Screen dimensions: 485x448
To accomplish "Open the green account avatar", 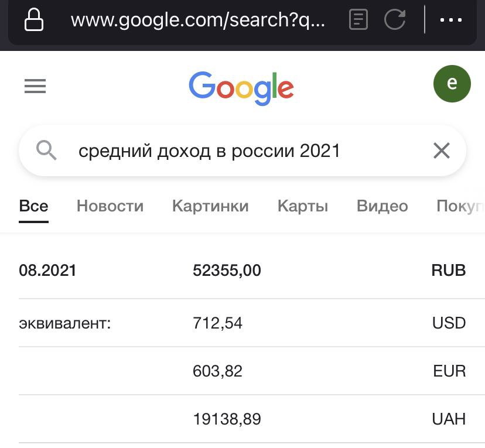I will (452, 84).
